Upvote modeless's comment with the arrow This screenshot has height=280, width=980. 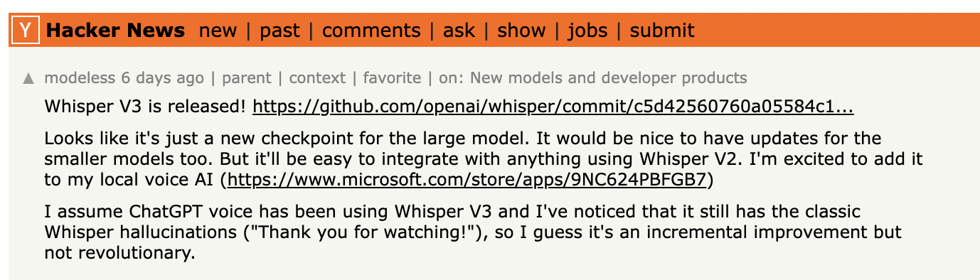(x=28, y=79)
